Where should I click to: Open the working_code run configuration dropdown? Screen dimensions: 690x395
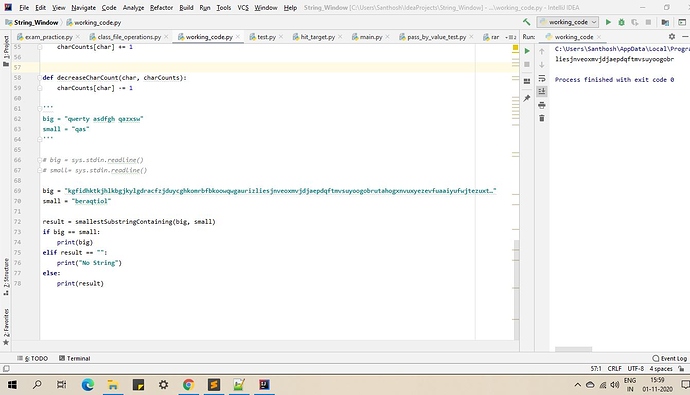click(568, 22)
